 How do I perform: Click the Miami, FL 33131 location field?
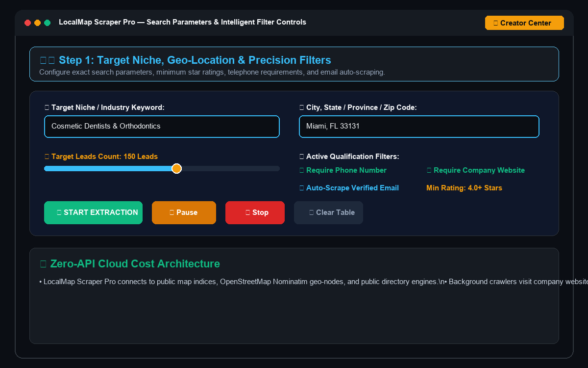(x=419, y=127)
